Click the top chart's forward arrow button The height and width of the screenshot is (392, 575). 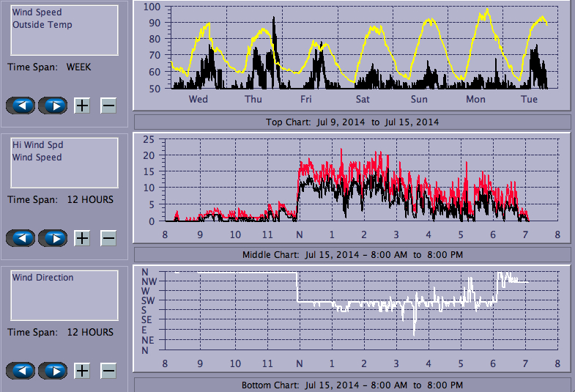tap(53, 106)
